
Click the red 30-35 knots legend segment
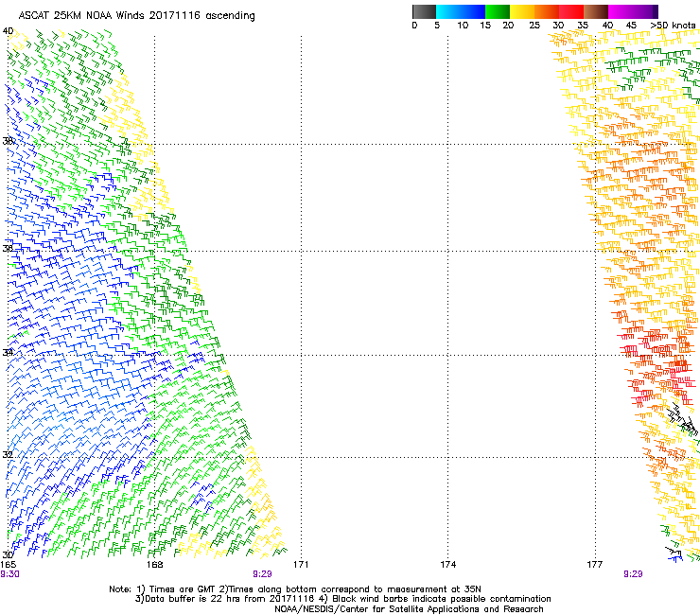[x=571, y=11]
